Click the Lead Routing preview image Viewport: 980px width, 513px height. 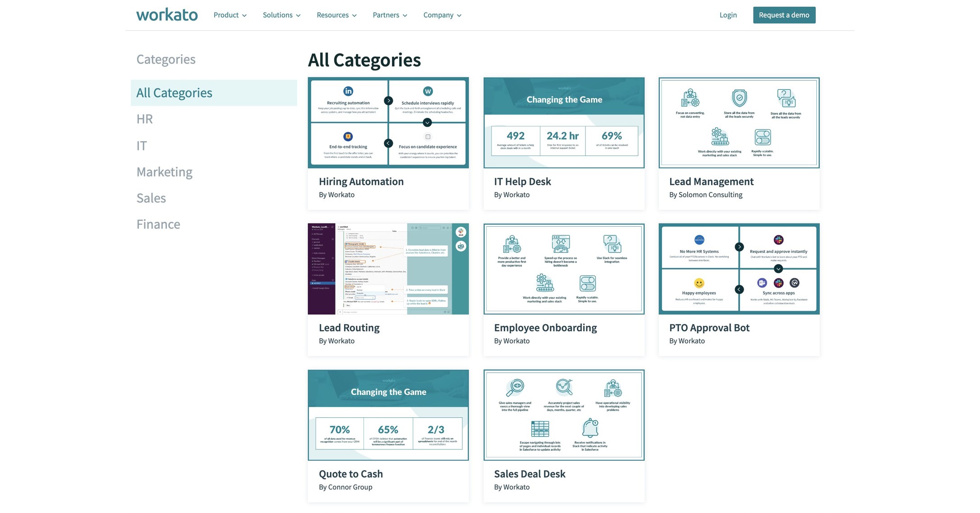click(388, 269)
